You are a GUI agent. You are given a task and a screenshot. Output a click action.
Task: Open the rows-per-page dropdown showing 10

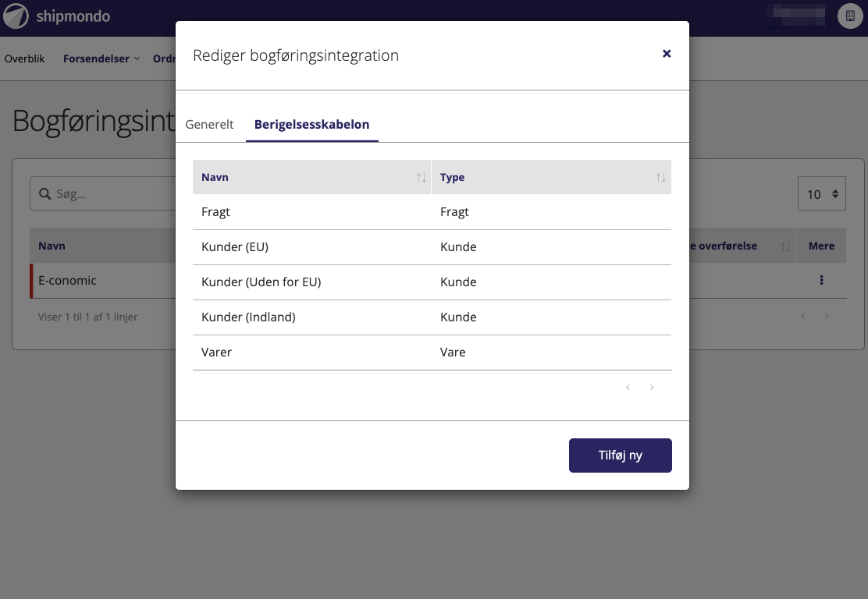[x=821, y=194]
